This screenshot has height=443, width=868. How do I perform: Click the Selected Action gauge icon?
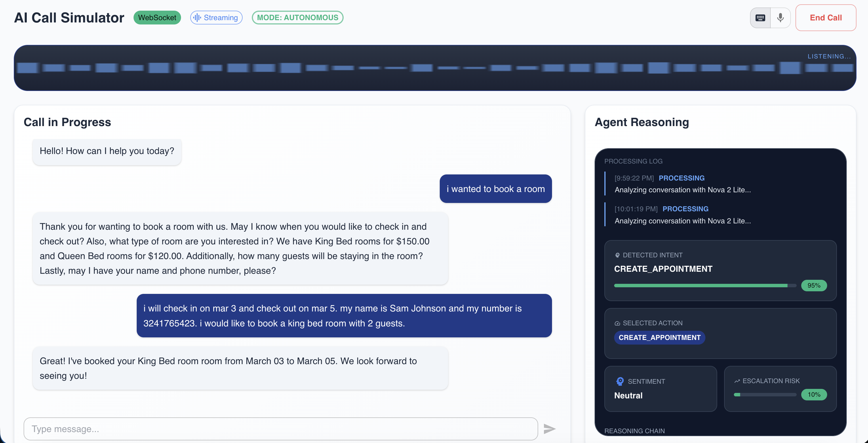click(x=617, y=323)
